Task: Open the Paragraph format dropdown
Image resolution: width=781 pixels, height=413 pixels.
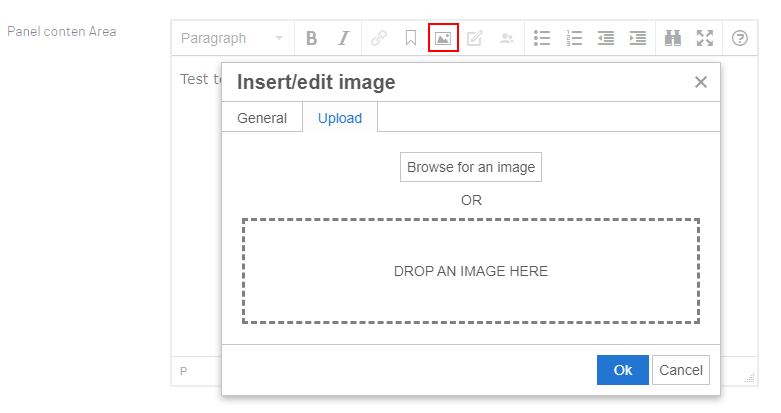Action: point(232,38)
